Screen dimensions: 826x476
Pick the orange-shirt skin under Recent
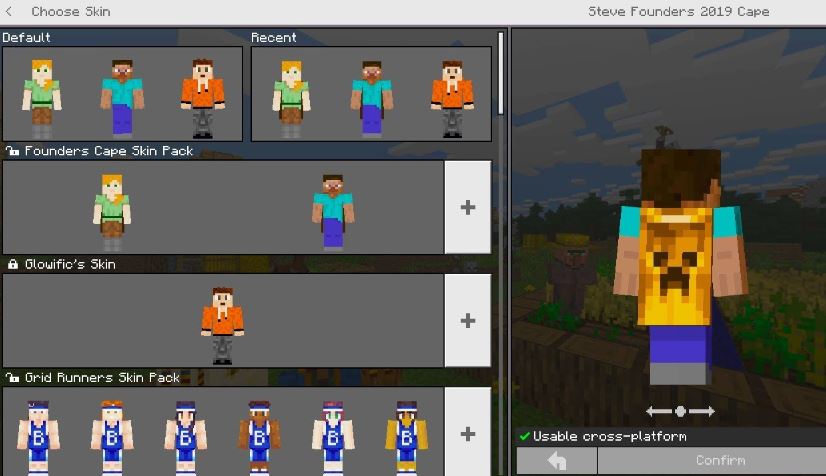[x=452, y=98]
